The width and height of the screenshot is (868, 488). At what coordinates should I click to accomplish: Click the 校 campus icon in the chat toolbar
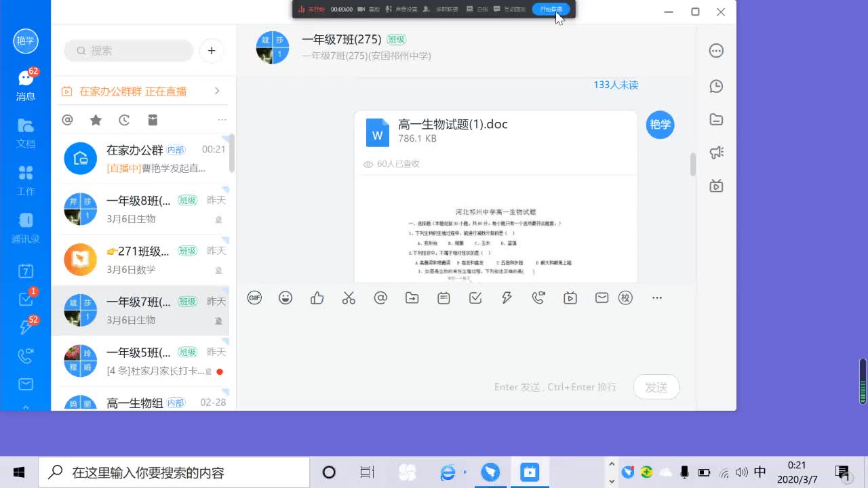click(625, 298)
